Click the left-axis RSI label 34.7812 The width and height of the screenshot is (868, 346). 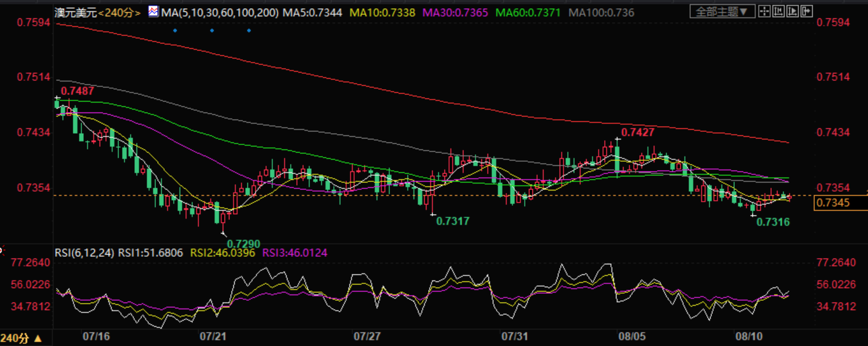click(x=30, y=306)
